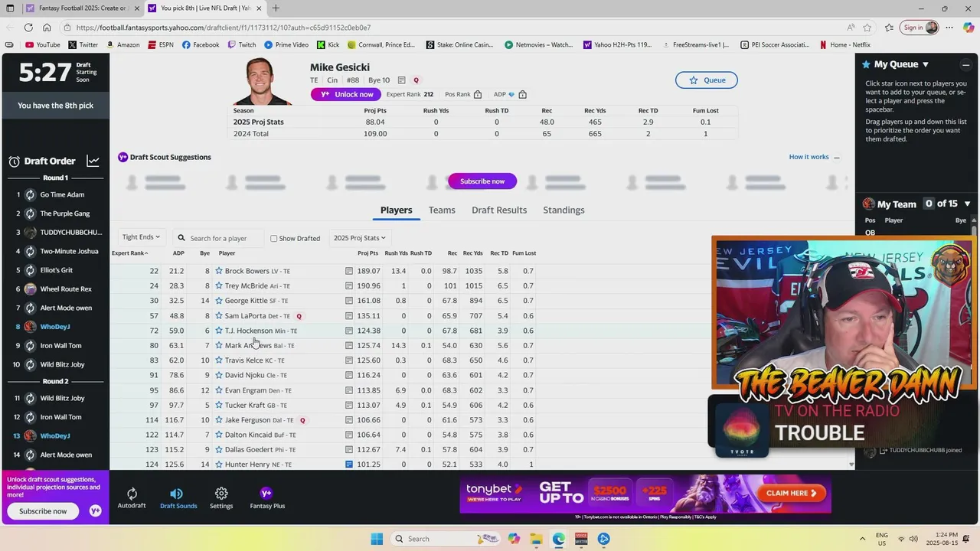Star Tucker Kraft to add to queue
Image resolution: width=980 pixels, height=551 pixels.
pos(218,405)
